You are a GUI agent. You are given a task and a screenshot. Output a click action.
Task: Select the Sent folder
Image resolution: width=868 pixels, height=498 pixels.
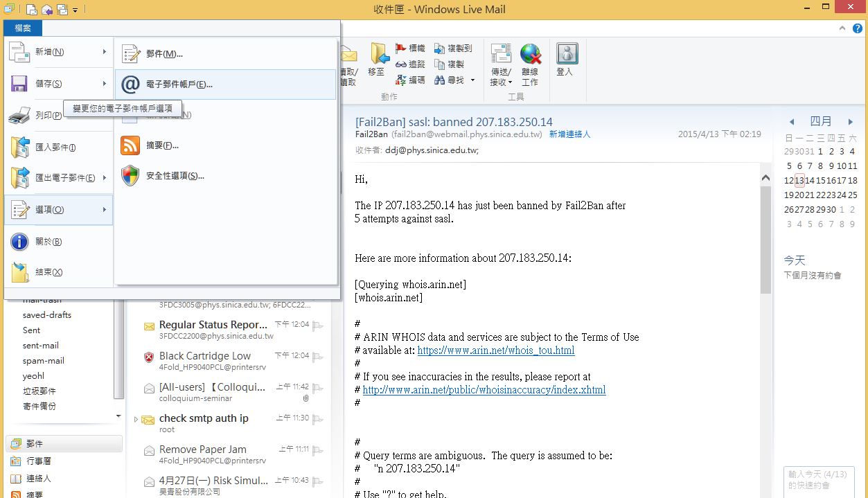(31, 330)
